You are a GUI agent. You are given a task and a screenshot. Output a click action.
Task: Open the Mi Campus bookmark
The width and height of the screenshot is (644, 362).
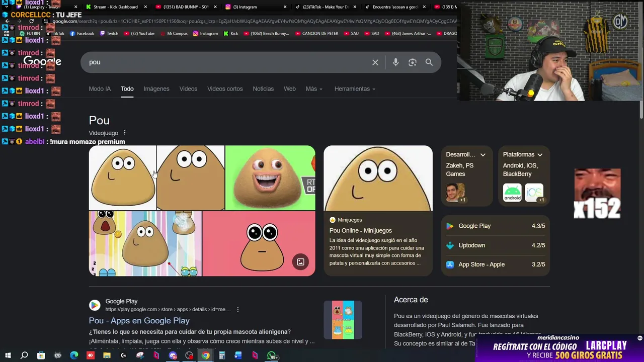[174, 34]
